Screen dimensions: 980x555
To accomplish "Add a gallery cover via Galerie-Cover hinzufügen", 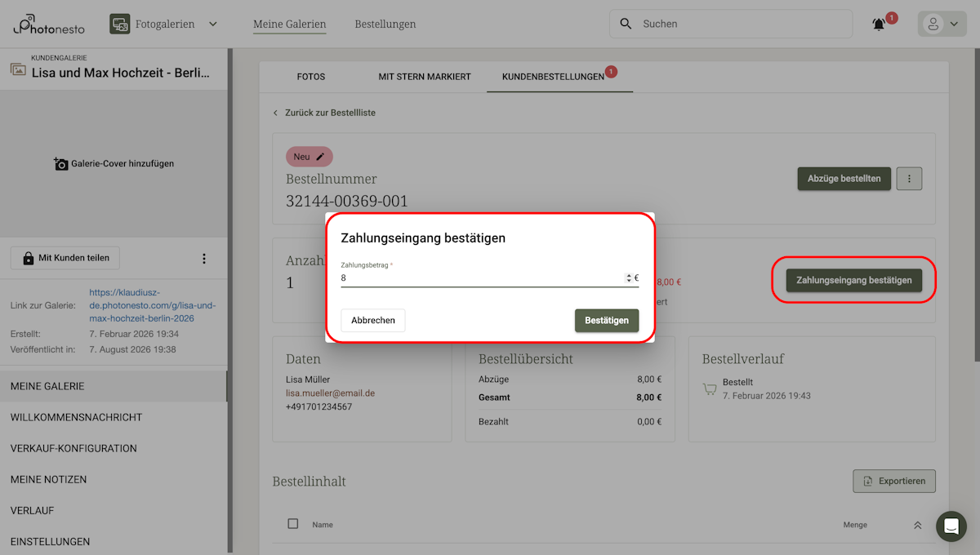I will [x=114, y=164].
